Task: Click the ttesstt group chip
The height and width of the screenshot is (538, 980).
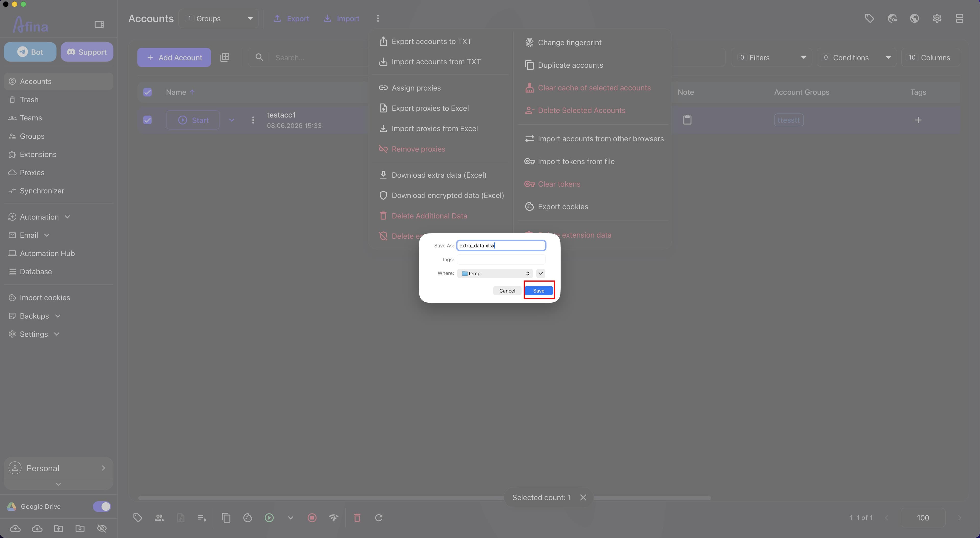Action: (x=789, y=120)
